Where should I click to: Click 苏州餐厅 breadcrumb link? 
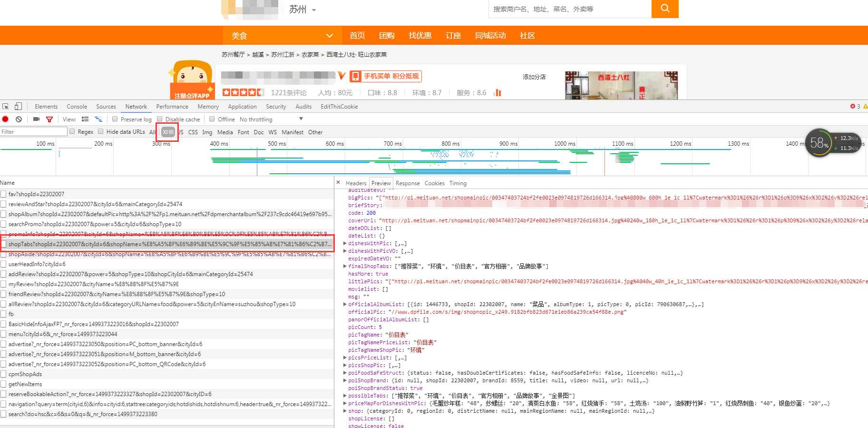233,55
